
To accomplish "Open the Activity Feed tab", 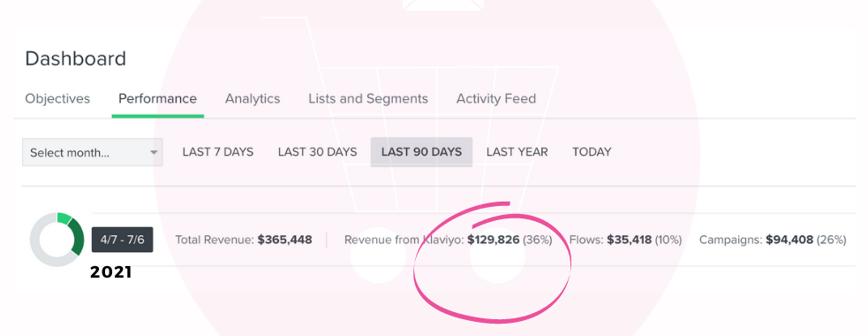I will pyautogui.click(x=496, y=99).
